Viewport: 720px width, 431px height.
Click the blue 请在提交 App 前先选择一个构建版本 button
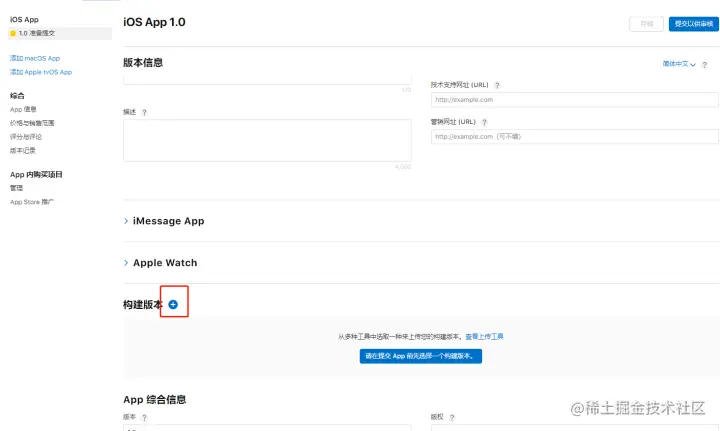pos(421,356)
